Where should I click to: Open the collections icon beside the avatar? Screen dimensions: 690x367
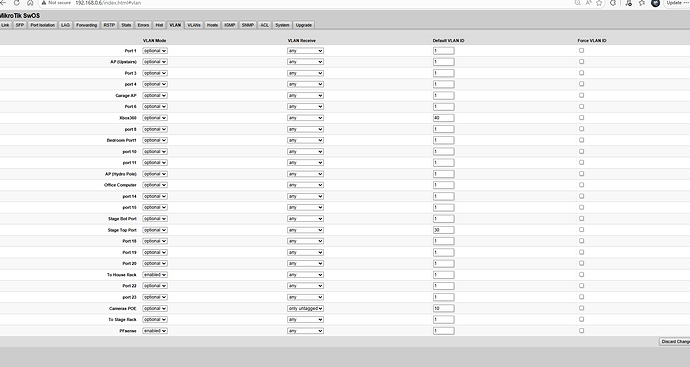(642, 3)
